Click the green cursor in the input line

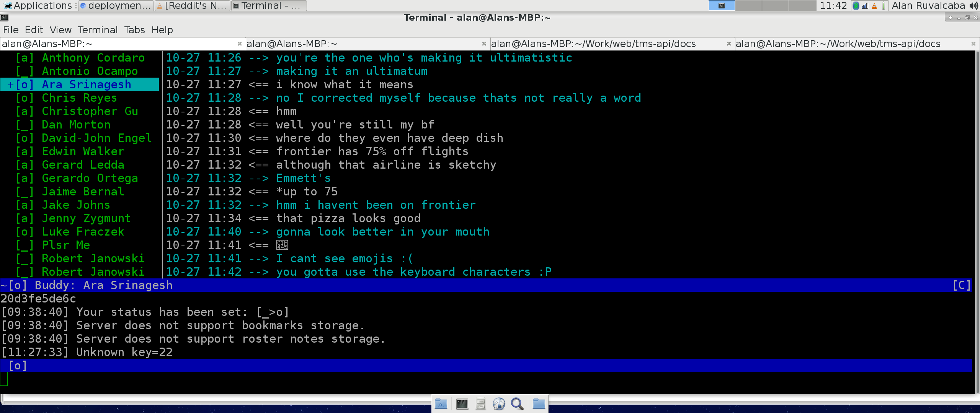4,379
